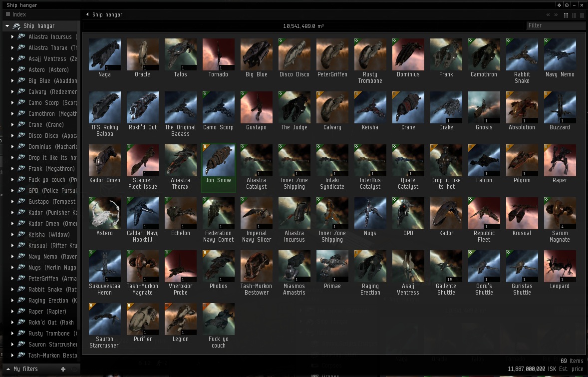Select the Asajj Ventress ship icon
Viewport: 588px width, 377px height.
tap(408, 266)
